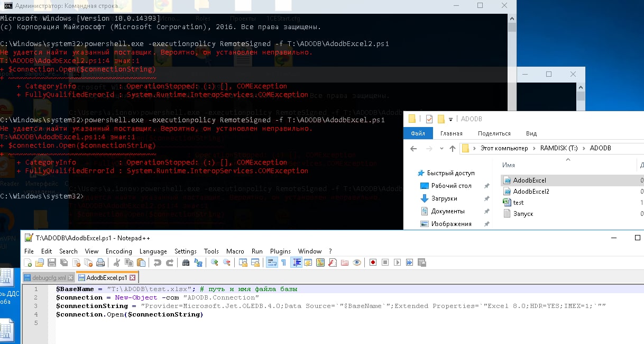Click Zoom Out magnifier icon

pyautogui.click(x=226, y=262)
